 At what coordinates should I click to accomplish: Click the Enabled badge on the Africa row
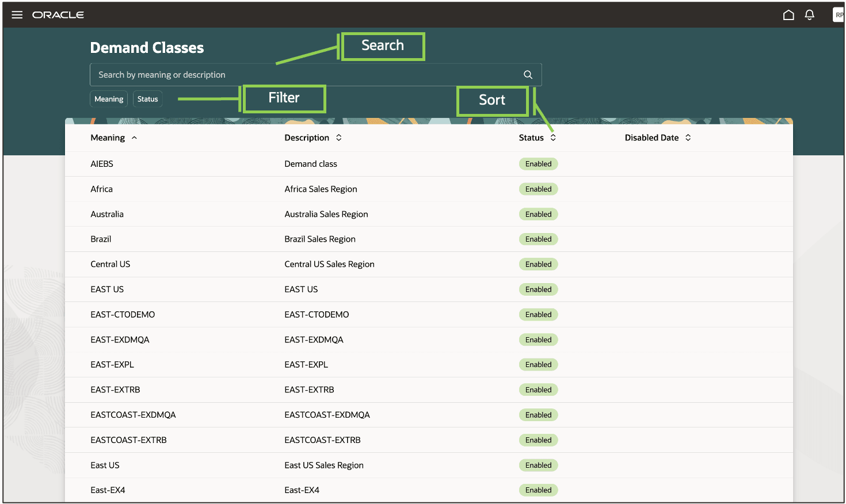[x=538, y=189]
